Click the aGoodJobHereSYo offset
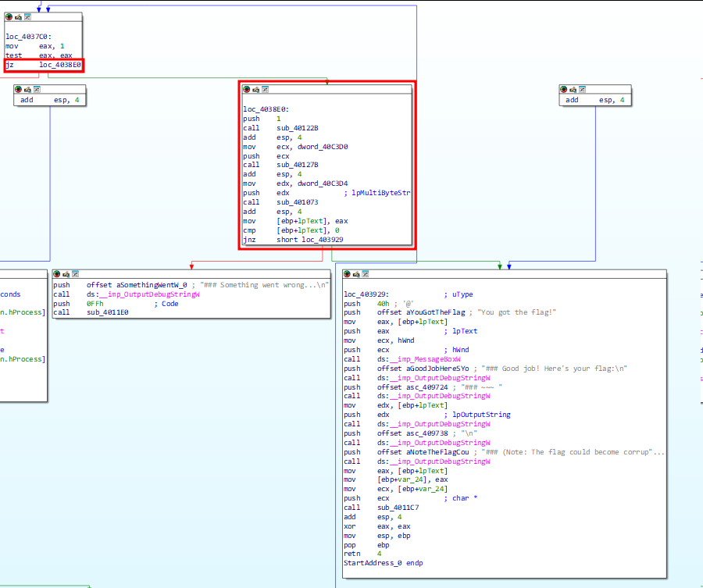Screen dimensions: 703x588 pyautogui.click(x=423, y=369)
